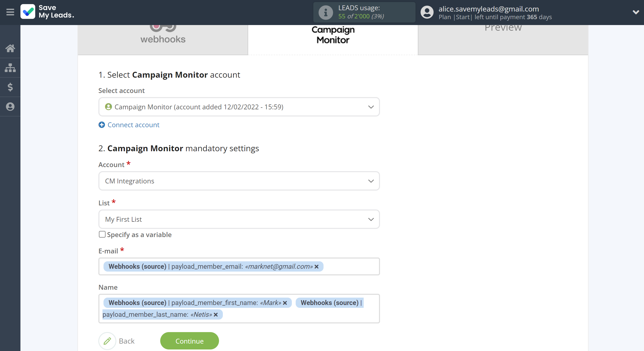The image size is (644, 351).
Task: Open the hamburger menu icon
Action: point(10,12)
